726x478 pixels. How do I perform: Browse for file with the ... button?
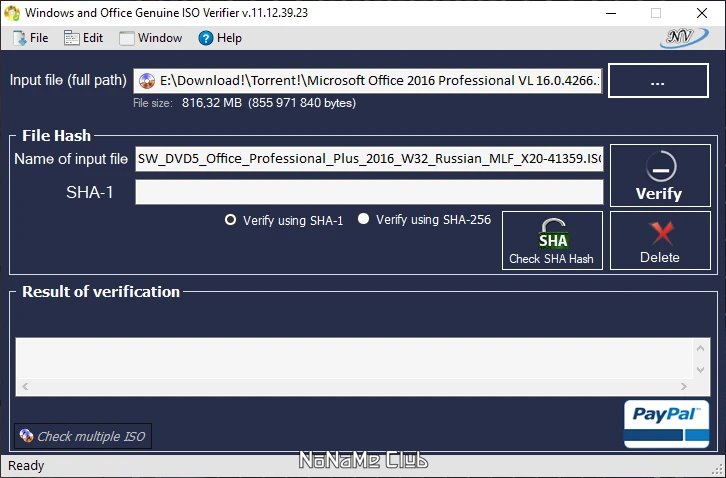[658, 81]
